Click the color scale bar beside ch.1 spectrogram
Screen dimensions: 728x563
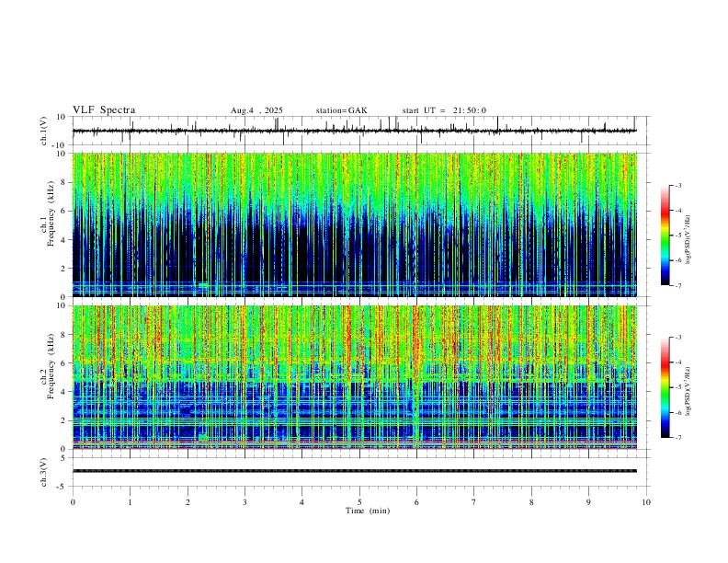pos(665,236)
